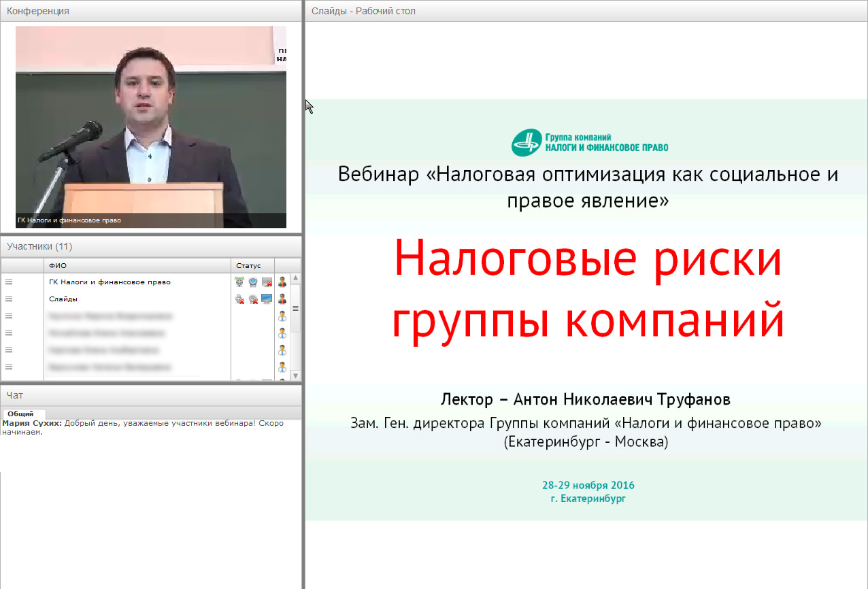Viewport: 868px width, 589px height.
Task: Click muted microphone icon in Слайды row
Action: [239, 299]
